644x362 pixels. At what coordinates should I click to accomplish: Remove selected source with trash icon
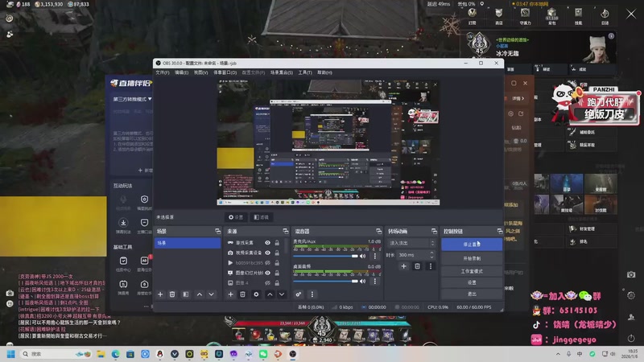point(243,294)
